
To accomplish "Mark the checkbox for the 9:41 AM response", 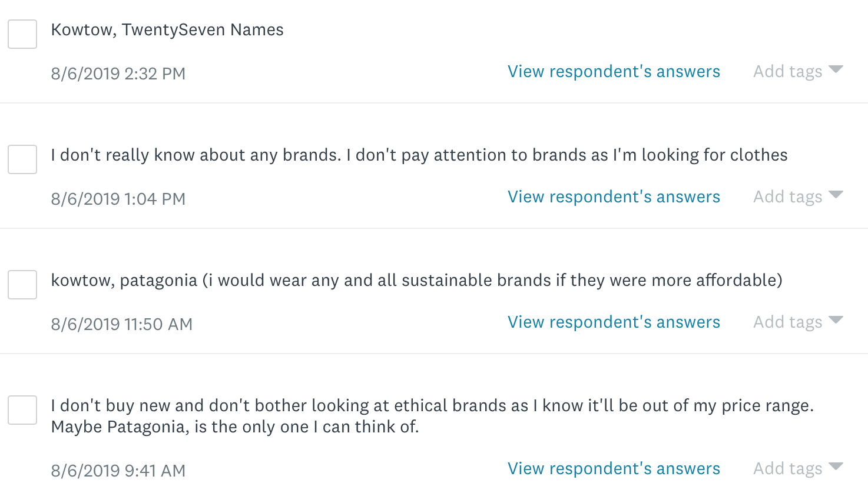I will (x=22, y=410).
